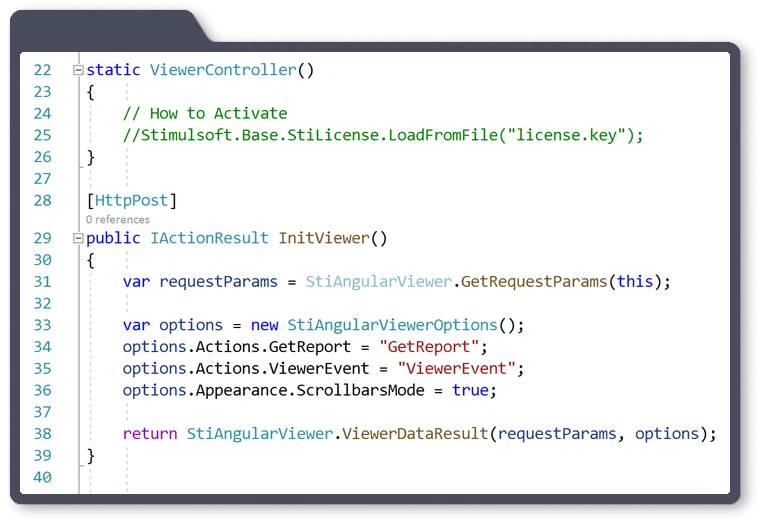Click the 'InitViewer' method name
This screenshot has width=760, height=520.
[324, 238]
